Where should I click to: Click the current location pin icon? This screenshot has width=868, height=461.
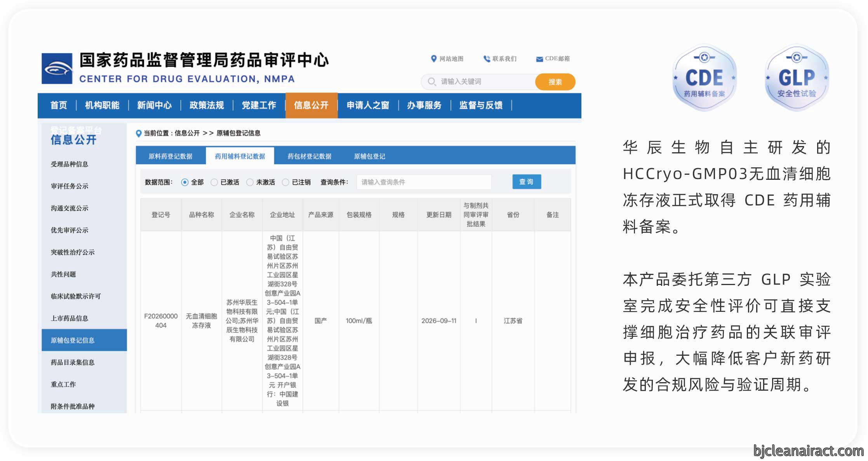click(x=138, y=134)
